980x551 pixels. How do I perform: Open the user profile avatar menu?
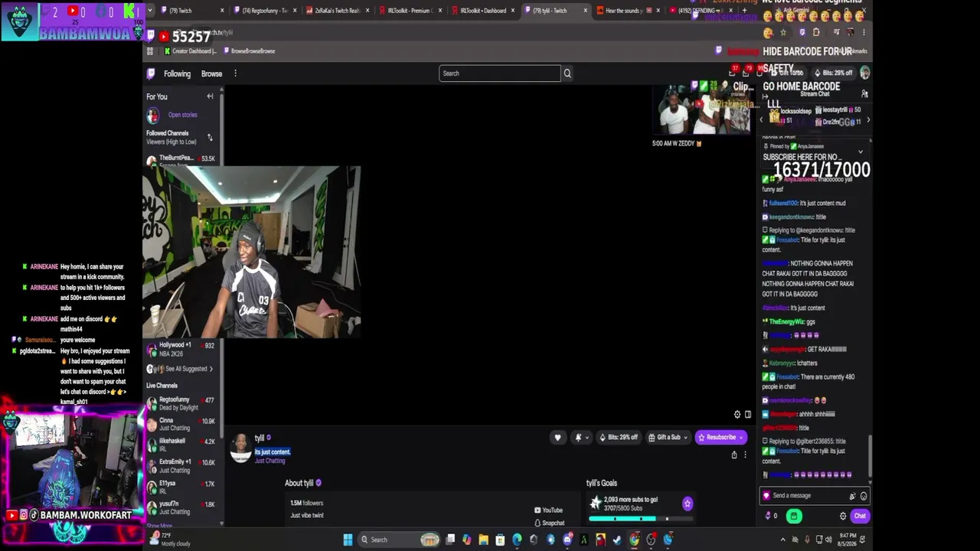865,73
